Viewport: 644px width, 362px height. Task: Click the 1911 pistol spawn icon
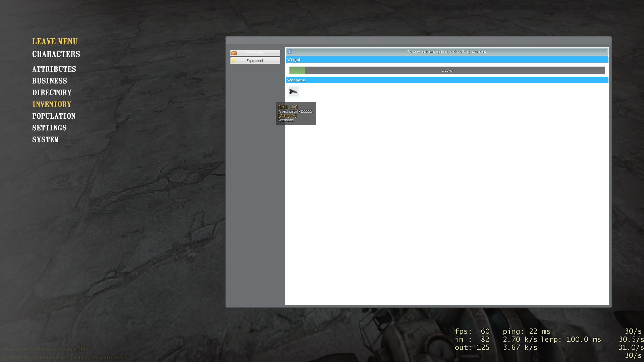click(x=293, y=92)
